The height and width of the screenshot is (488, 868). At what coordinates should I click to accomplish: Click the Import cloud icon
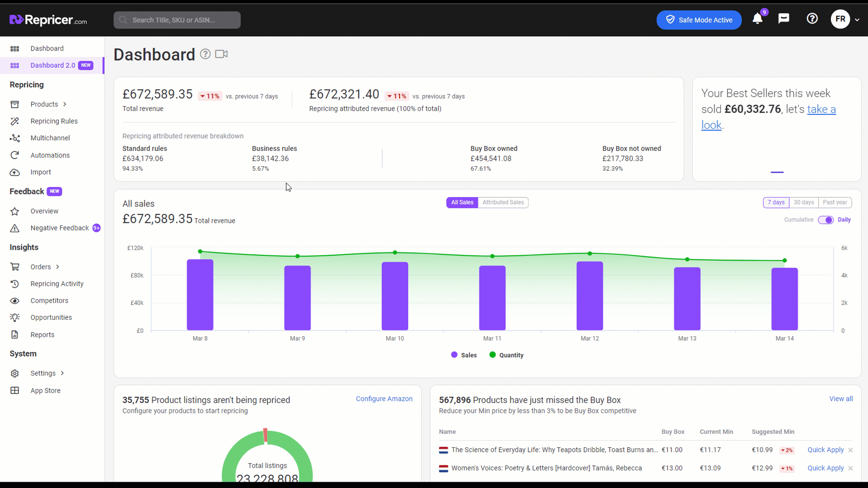tap(15, 172)
